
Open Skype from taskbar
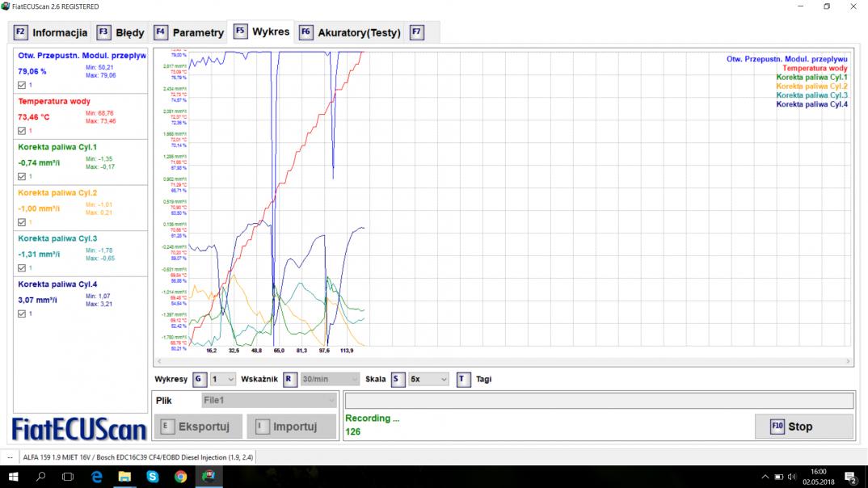tap(153, 477)
